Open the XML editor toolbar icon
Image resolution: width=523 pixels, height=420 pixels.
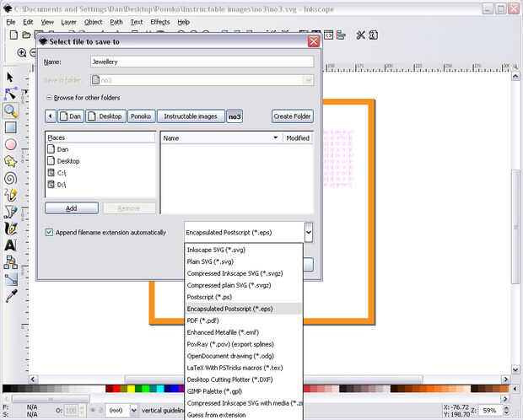click(328, 35)
